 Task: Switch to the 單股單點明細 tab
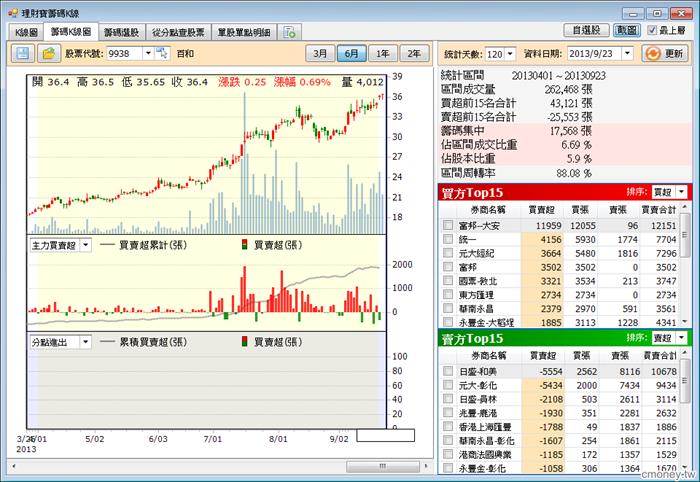coord(244,33)
